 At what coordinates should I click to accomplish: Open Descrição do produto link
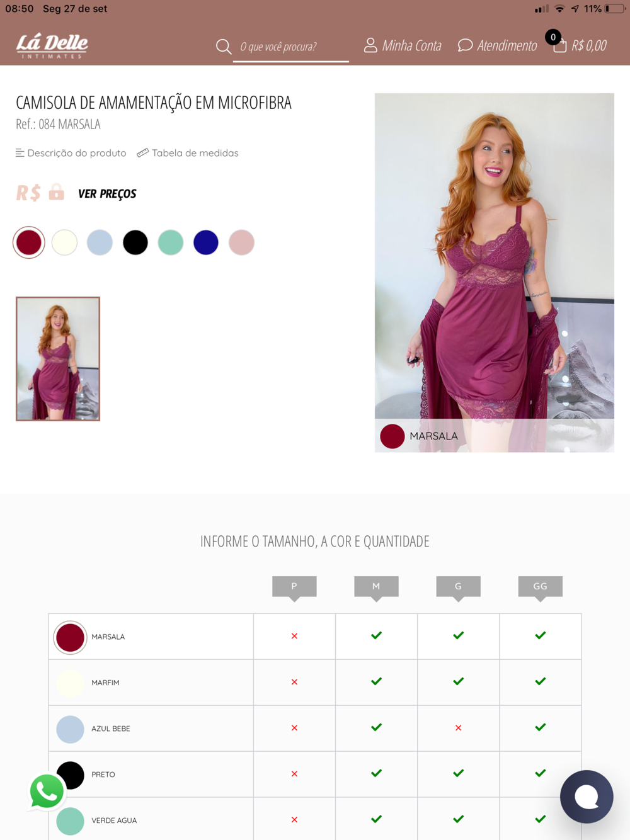click(71, 153)
